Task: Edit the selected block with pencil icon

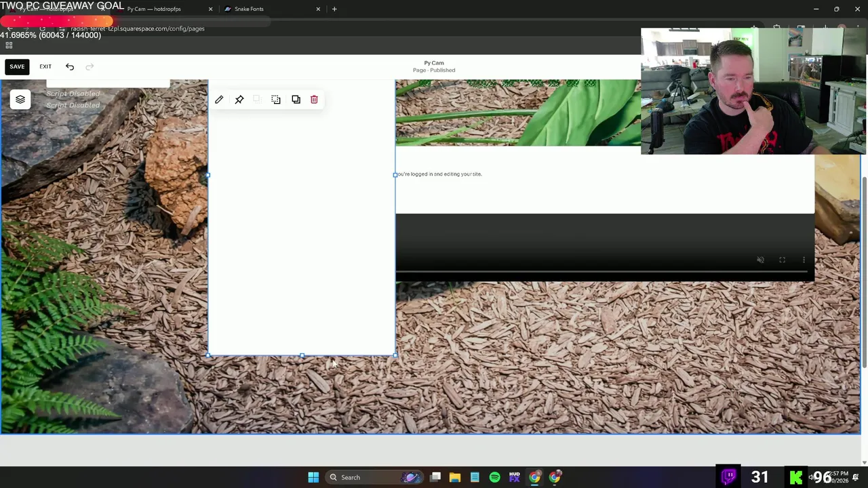Action: point(219,100)
